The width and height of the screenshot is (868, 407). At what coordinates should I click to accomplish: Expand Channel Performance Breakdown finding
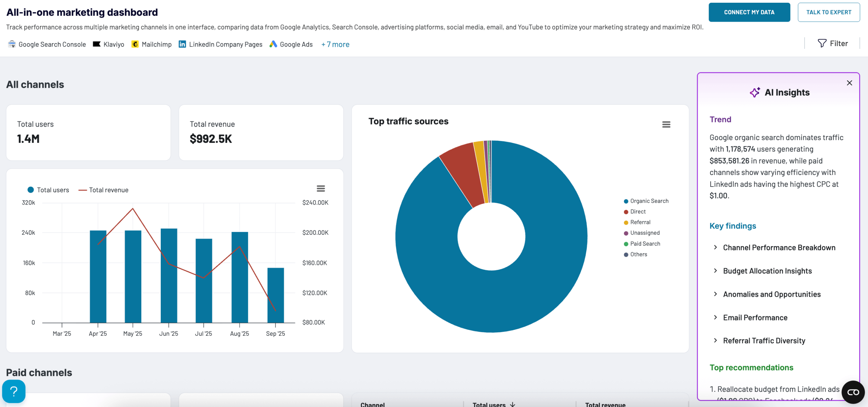779,248
